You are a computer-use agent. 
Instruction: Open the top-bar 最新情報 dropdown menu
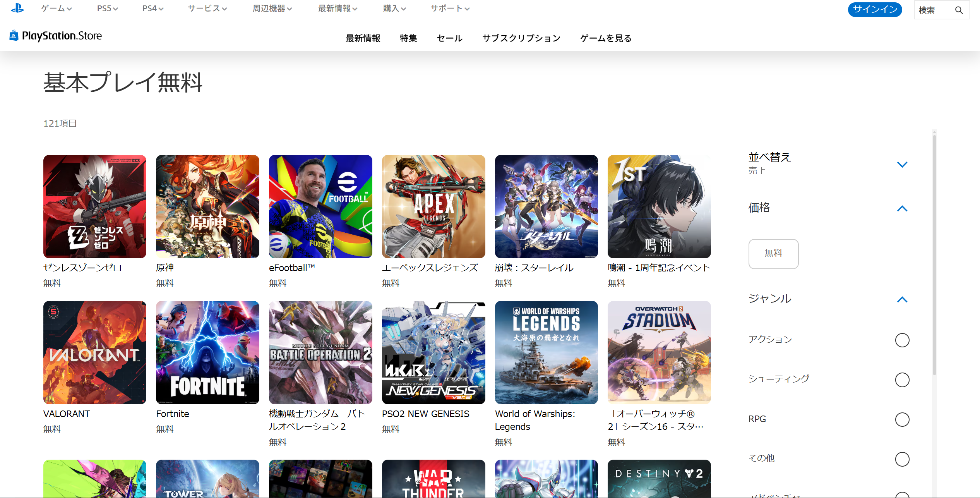tap(338, 9)
